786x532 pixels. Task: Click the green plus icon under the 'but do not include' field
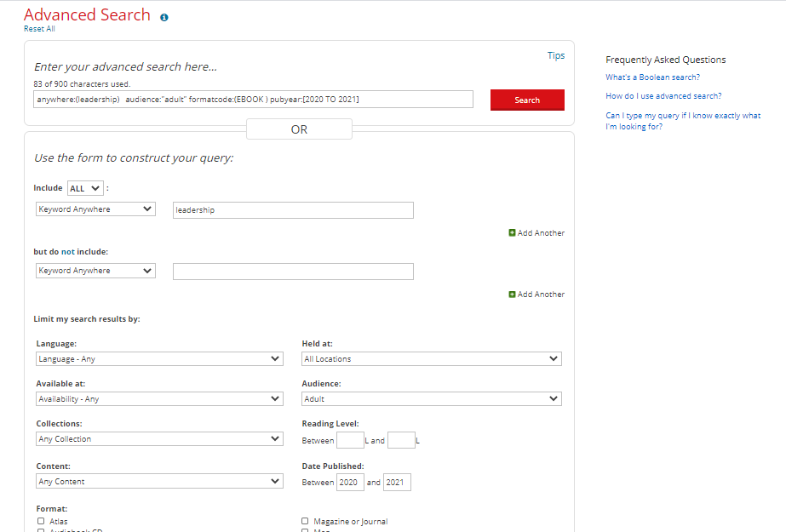pyautogui.click(x=512, y=294)
